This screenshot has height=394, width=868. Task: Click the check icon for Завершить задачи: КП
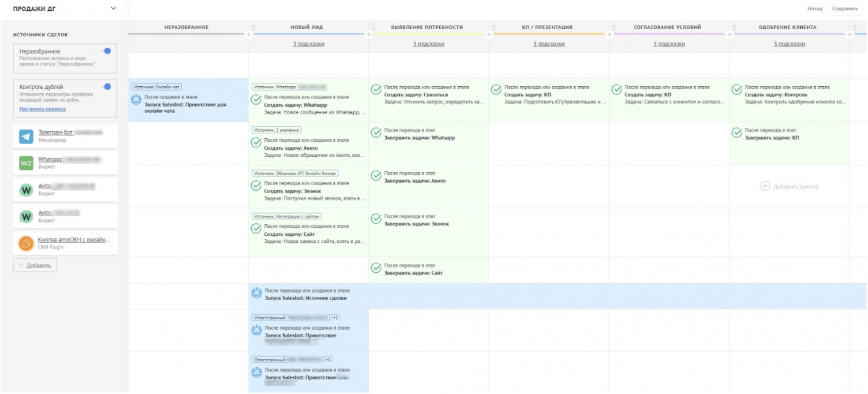click(737, 133)
